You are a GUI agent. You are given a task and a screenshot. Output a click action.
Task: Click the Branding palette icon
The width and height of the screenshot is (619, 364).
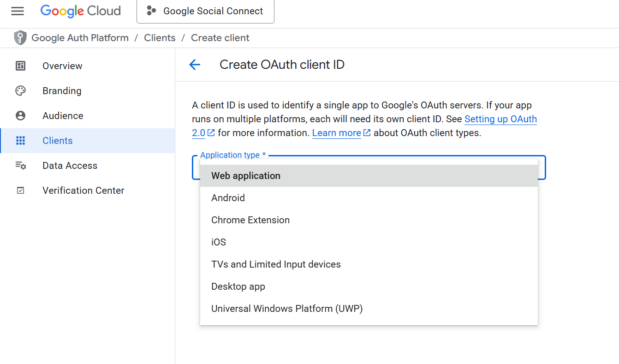[x=20, y=91]
